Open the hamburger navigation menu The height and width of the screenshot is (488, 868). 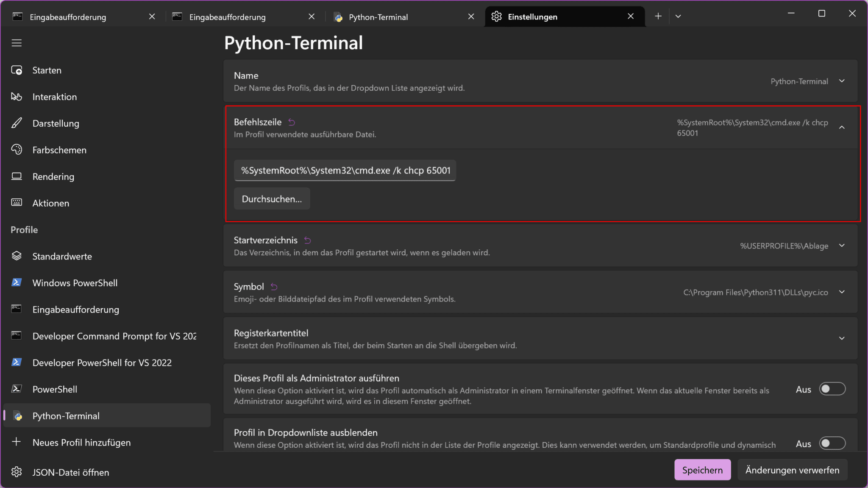[17, 43]
